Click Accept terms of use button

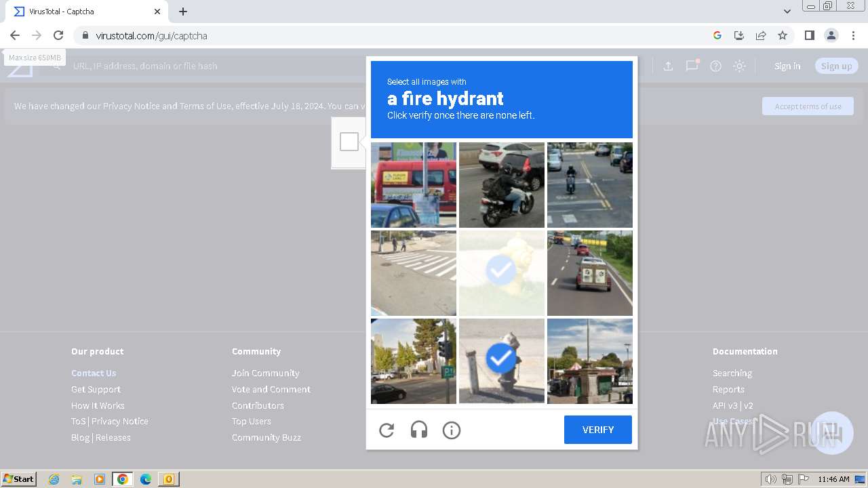(x=808, y=106)
